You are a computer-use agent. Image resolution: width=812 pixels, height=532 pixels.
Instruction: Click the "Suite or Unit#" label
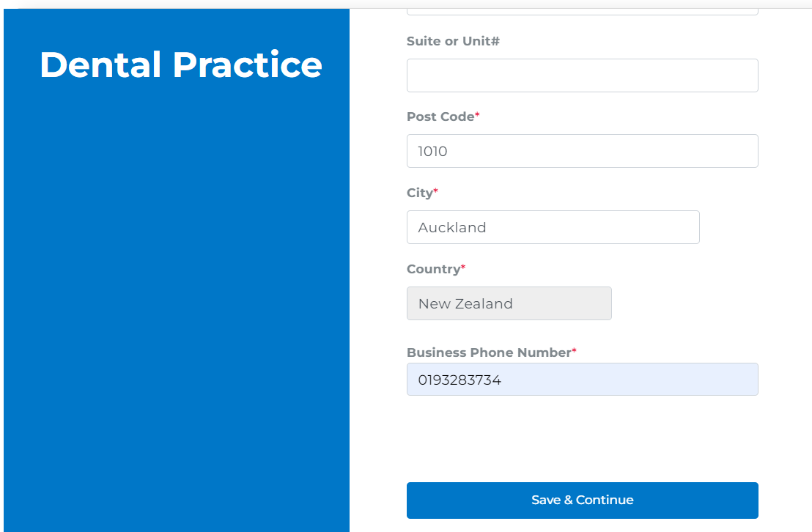[453, 41]
